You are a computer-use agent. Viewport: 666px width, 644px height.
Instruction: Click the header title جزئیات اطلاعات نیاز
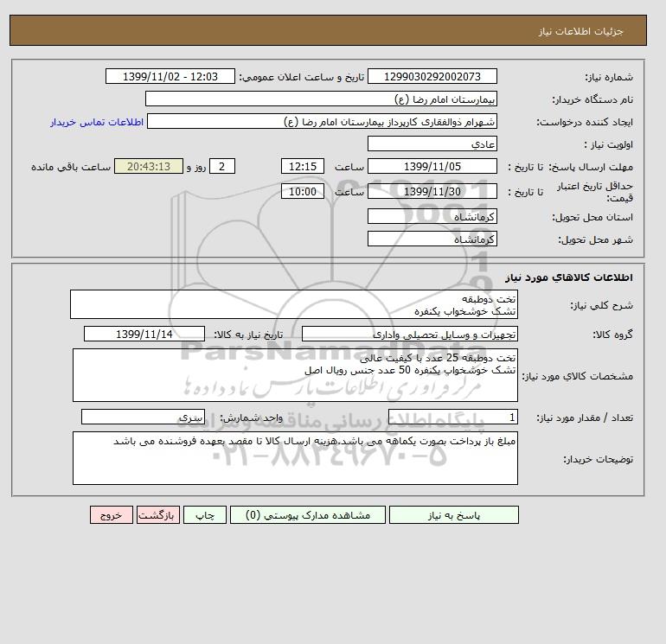(x=580, y=31)
